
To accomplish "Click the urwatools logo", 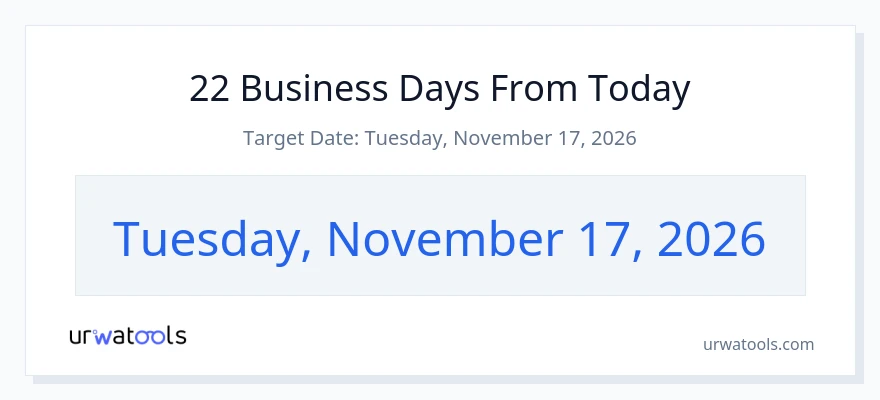I will click(128, 336).
